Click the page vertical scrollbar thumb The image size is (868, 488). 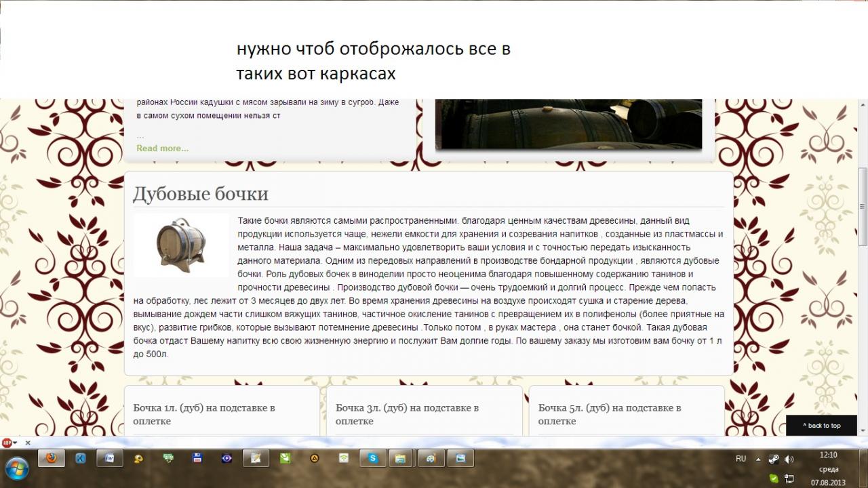pyautogui.click(x=863, y=207)
